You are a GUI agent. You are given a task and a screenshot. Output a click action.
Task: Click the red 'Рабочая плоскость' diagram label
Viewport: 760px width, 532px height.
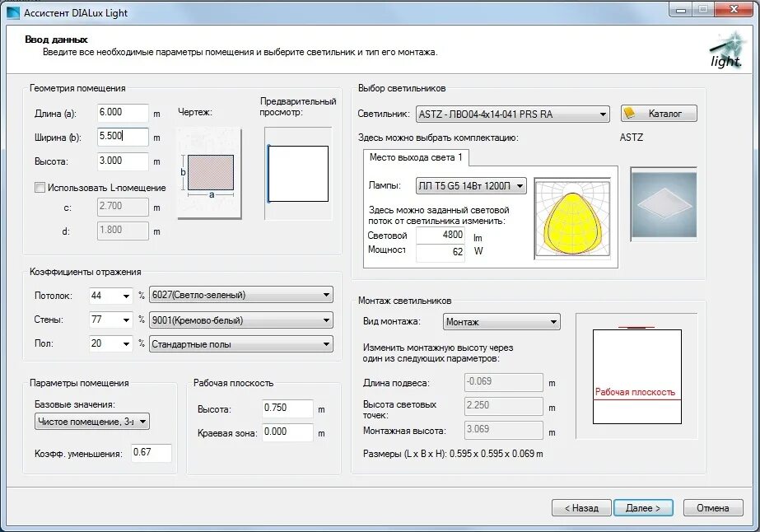click(635, 392)
